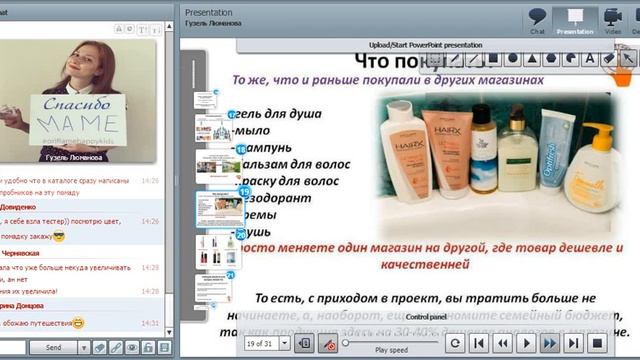640x360 pixels.
Task: Select the hexagon shape tool
Action: (x=551, y=59)
